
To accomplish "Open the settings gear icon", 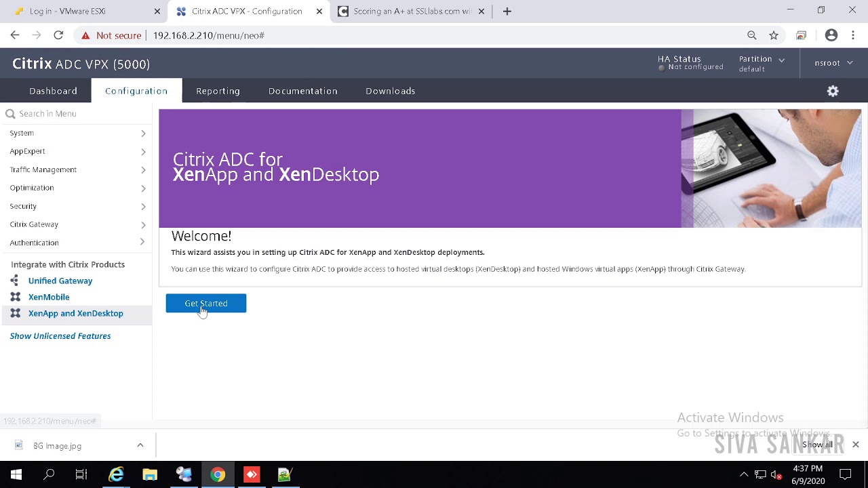I will point(833,91).
